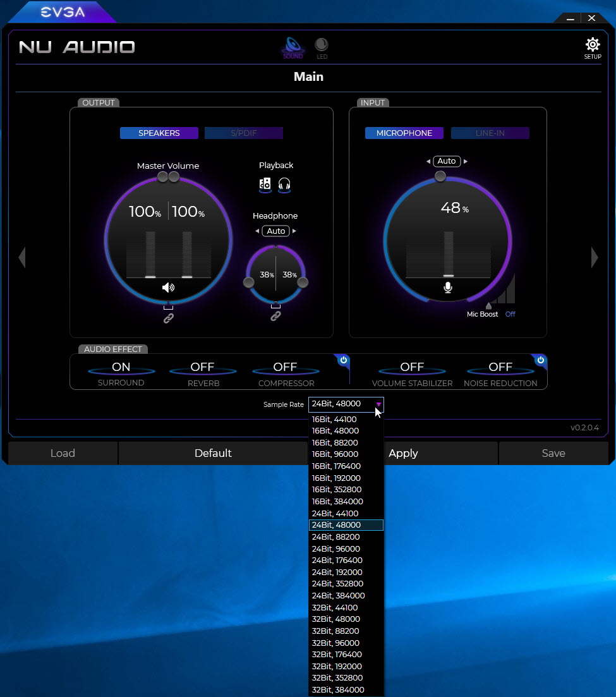The image size is (616, 697).
Task: Select the S/PDIF output tab
Action: [x=243, y=133]
